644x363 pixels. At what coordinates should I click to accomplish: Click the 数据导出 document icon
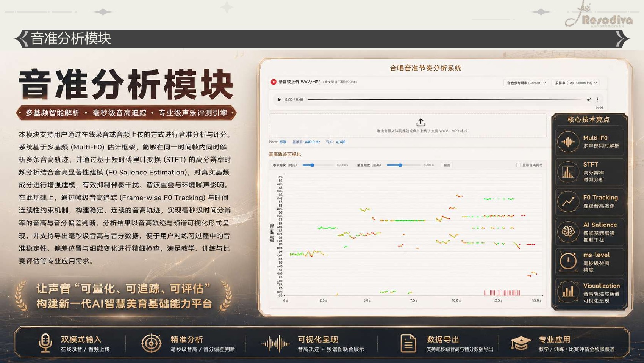coord(408,343)
